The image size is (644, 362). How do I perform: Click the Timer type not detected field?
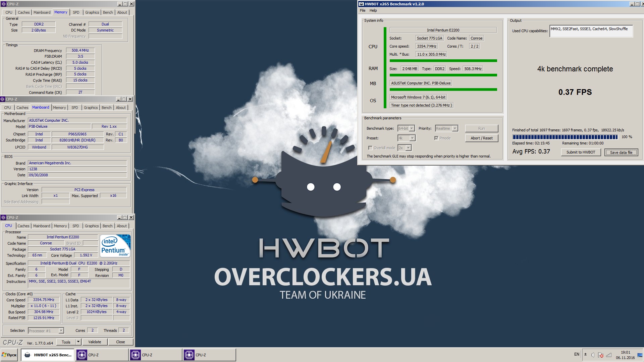click(421, 105)
